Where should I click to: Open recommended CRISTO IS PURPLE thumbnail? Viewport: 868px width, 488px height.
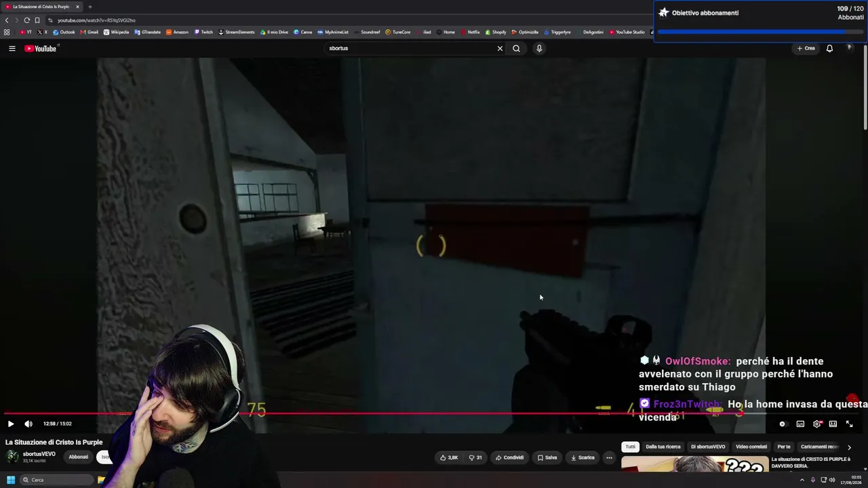click(x=694, y=464)
